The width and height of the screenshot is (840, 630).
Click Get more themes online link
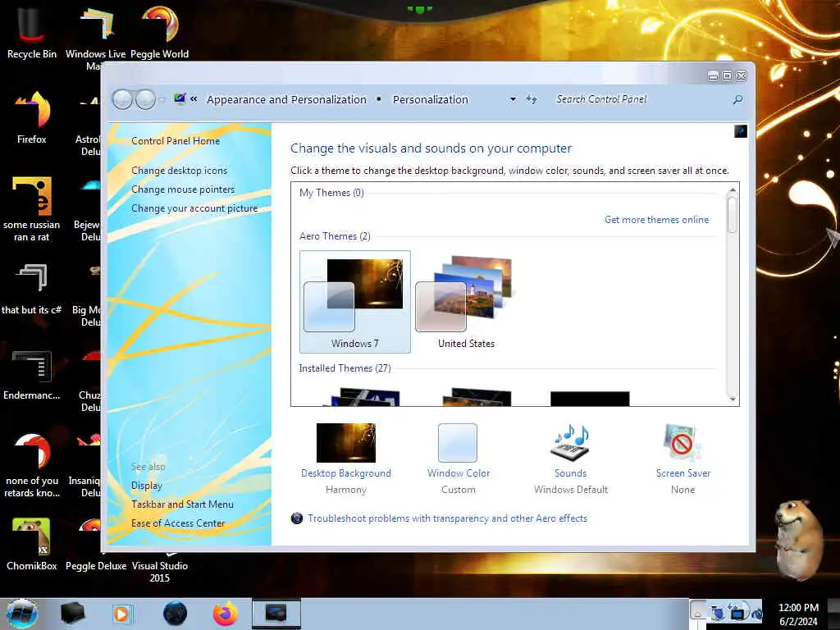657,220
